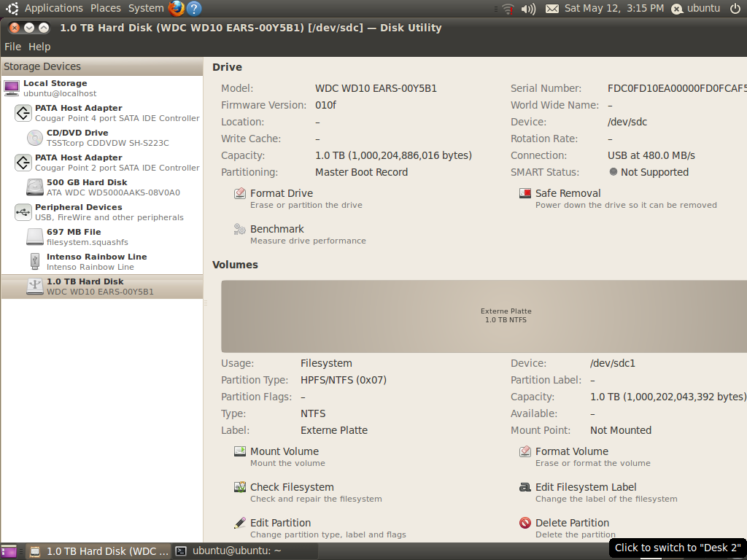Image resolution: width=747 pixels, height=560 pixels.
Task: Click the device path /dev/sdc1
Action: pos(613,363)
